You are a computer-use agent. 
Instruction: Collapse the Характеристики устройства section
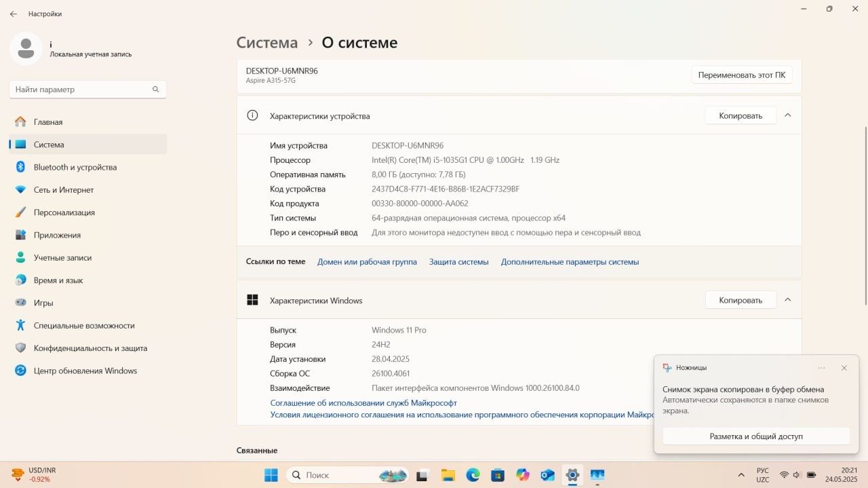tap(787, 115)
